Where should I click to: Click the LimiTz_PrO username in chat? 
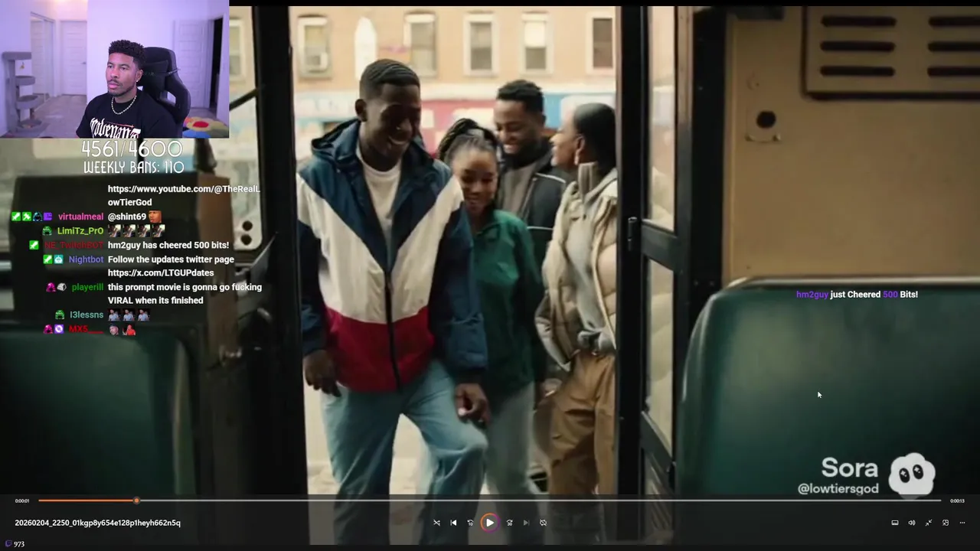pyautogui.click(x=80, y=230)
